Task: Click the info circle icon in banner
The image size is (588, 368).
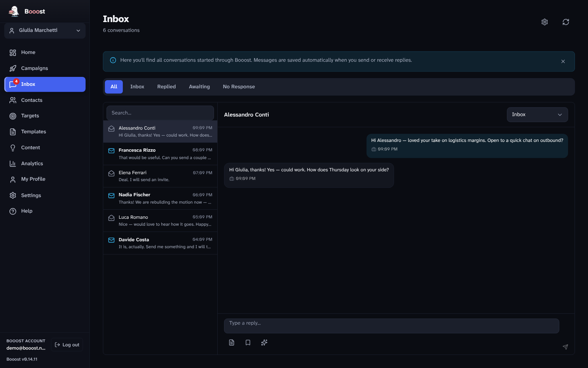Action: tap(113, 60)
